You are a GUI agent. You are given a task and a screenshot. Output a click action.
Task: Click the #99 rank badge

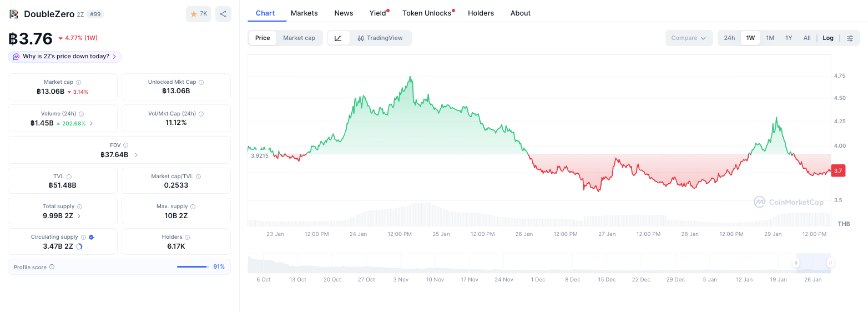(x=95, y=14)
